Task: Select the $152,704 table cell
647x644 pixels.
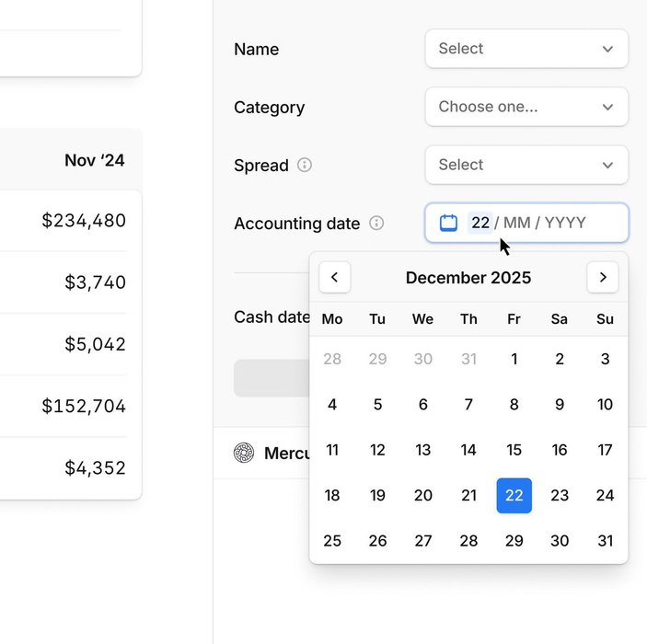Action: click(x=84, y=406)
